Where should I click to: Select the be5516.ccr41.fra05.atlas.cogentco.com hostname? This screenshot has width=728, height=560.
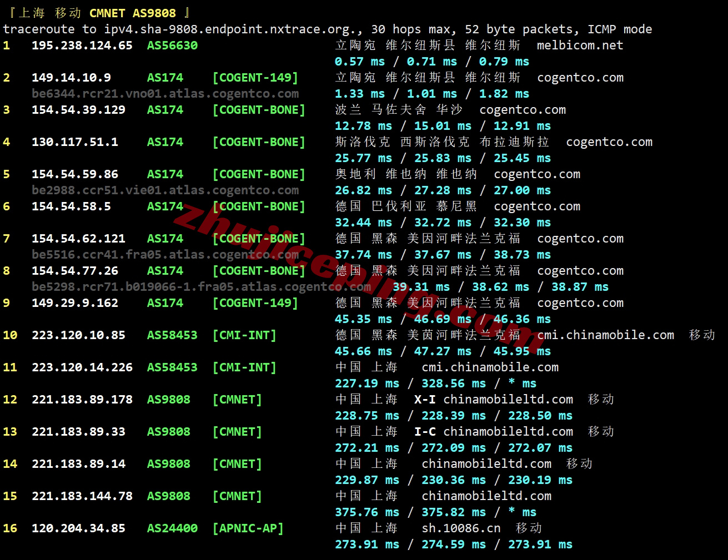(x=165, y=255)
